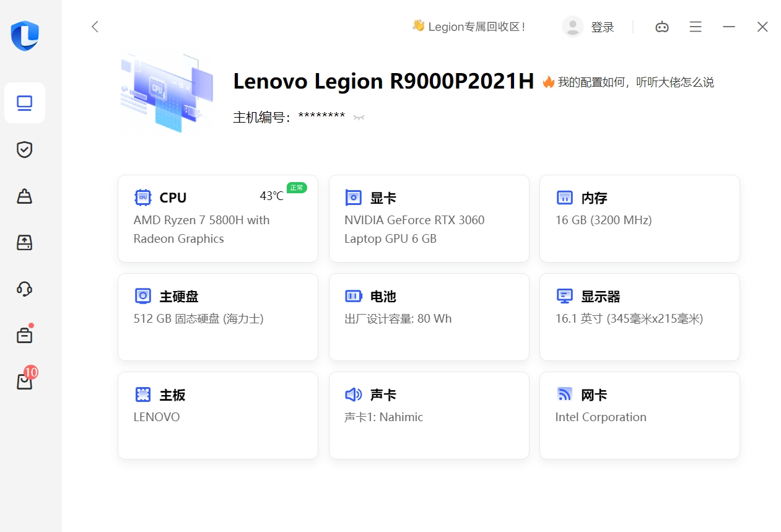The image size is (781, 532).
Task: Reveal hidden serial number with eye icon
Action: tap(359, 118)
